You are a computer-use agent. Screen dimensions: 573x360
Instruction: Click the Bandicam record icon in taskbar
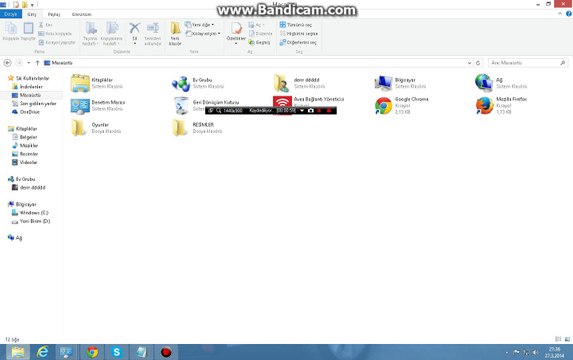click(166, 352)
